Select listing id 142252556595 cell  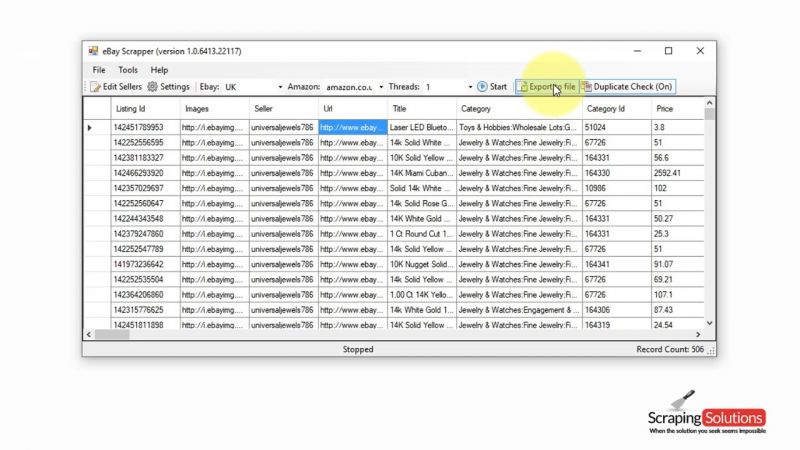click(x=145, y=143)
